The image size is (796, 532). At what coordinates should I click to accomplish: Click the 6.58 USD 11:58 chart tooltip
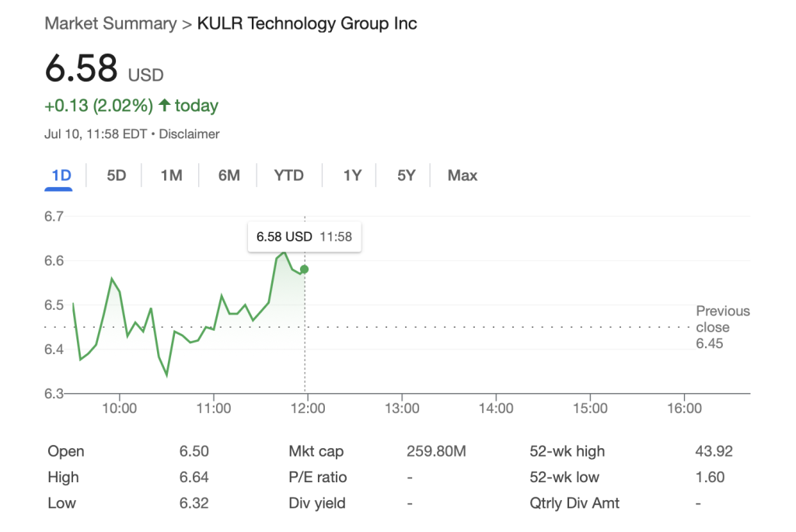point(304,237)
